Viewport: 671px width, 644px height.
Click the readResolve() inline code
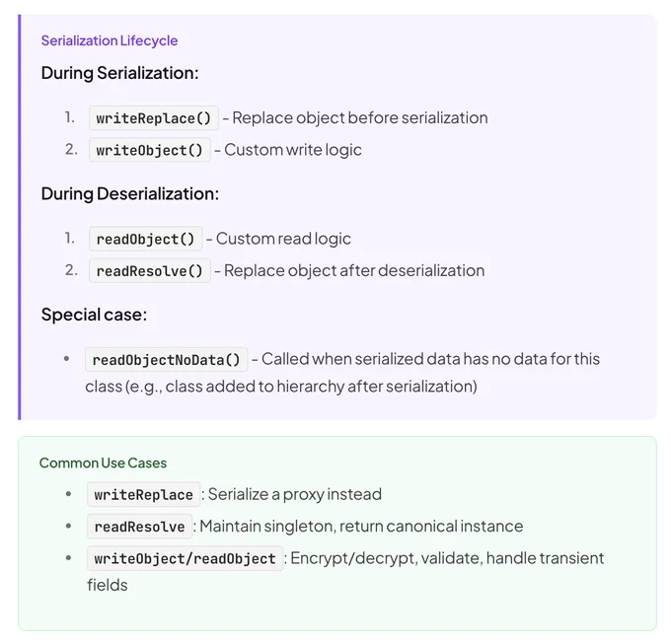[150, 270]
